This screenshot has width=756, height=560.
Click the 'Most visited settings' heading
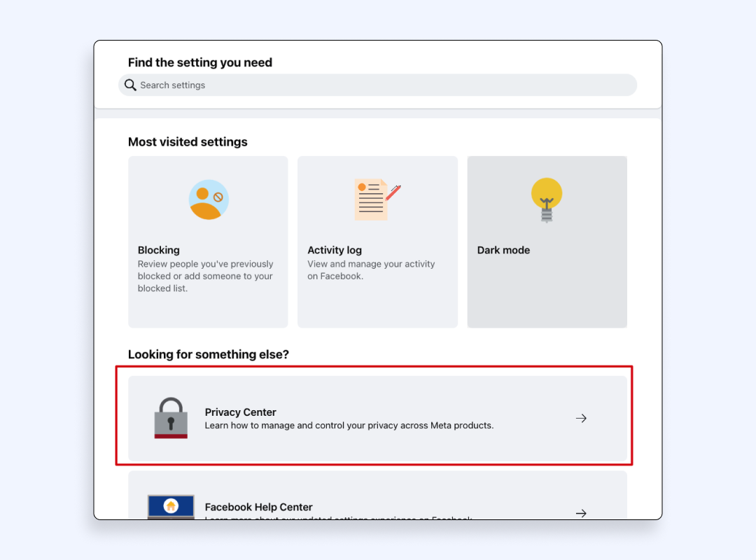click(x=188, y=142)
